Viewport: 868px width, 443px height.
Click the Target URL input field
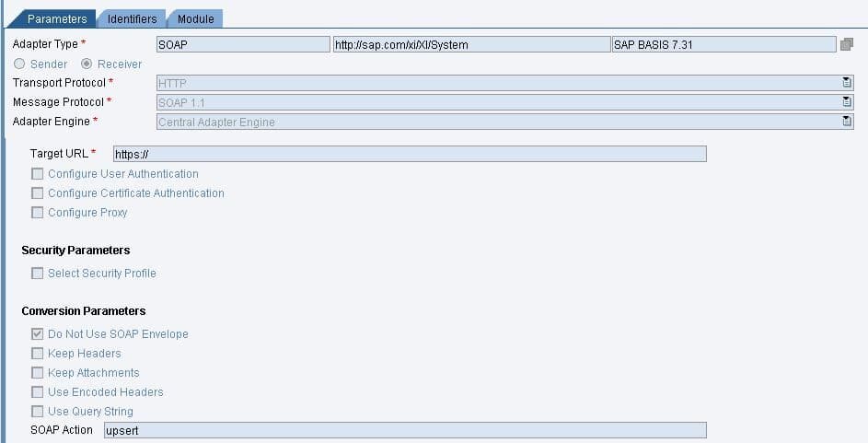coord(409,154)
